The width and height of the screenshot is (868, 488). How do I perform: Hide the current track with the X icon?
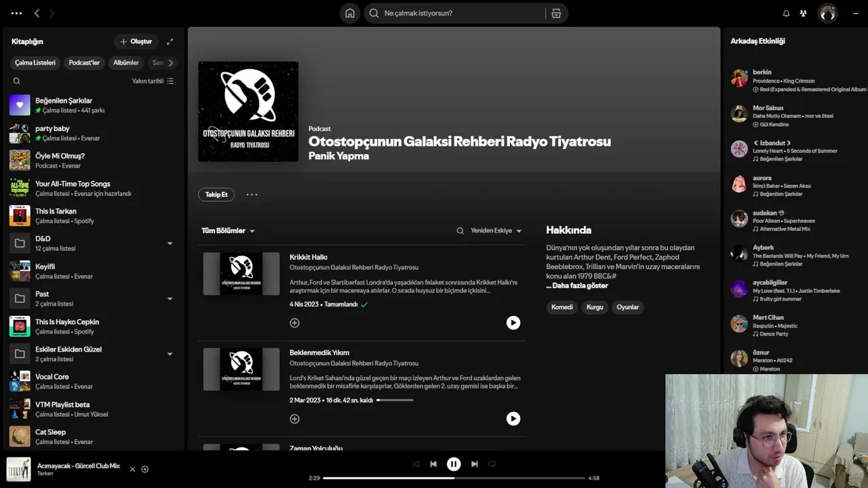pos(132,469)
